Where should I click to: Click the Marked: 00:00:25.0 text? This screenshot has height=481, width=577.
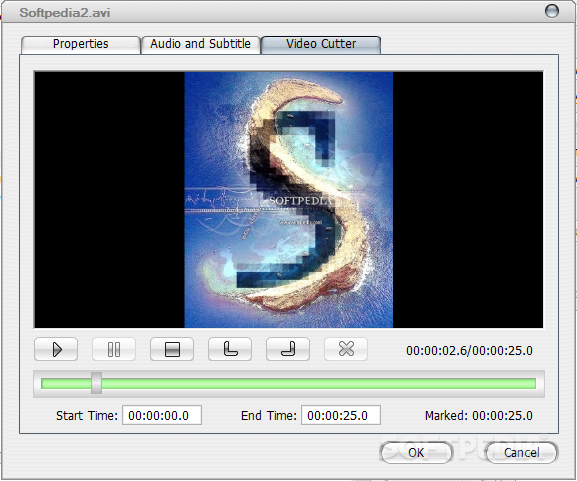[478, 416]
